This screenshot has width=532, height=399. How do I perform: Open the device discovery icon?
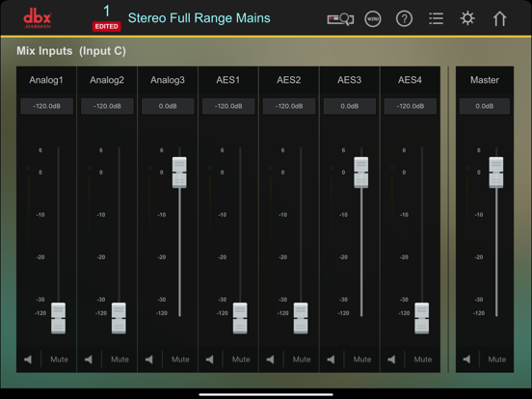[x=340, y=19]
